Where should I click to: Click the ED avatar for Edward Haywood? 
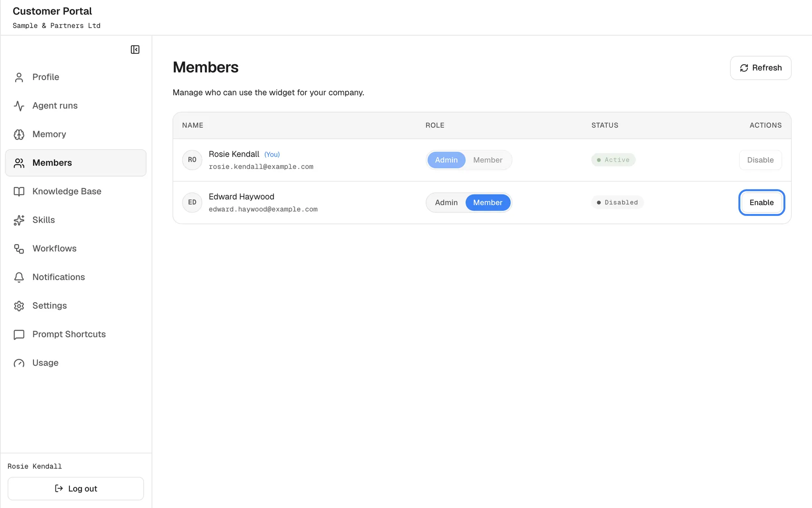click(x=192, y=202)
